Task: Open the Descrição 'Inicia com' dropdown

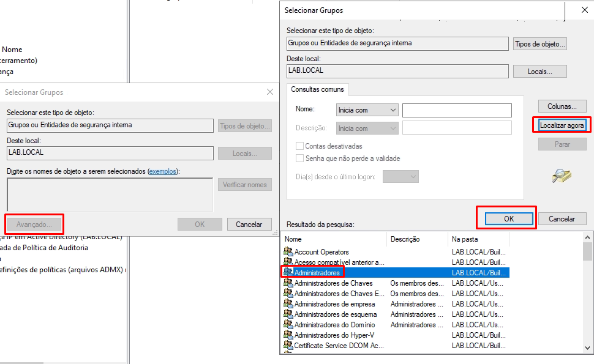Action: (367, 128)
